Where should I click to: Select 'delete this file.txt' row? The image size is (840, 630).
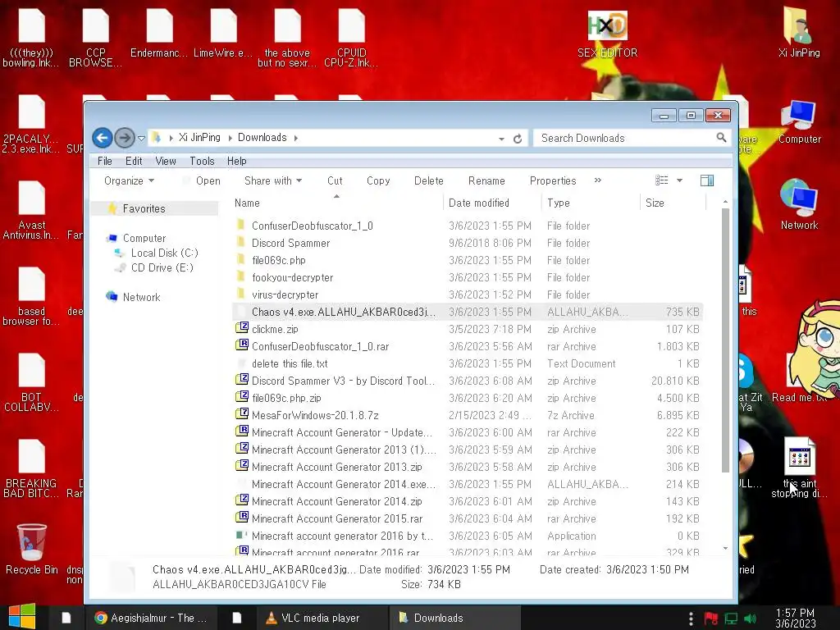467,363
